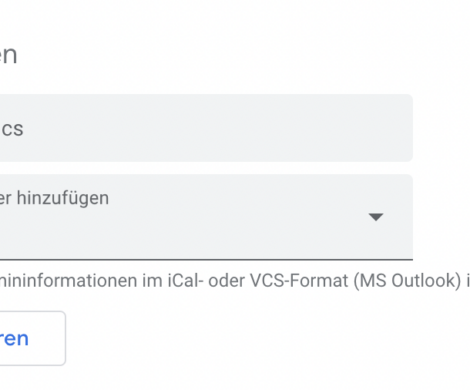This screenshot has height=390, width=470.
Task: Click the '(MS Outlook)' text in the description
Action: [408, 281]
